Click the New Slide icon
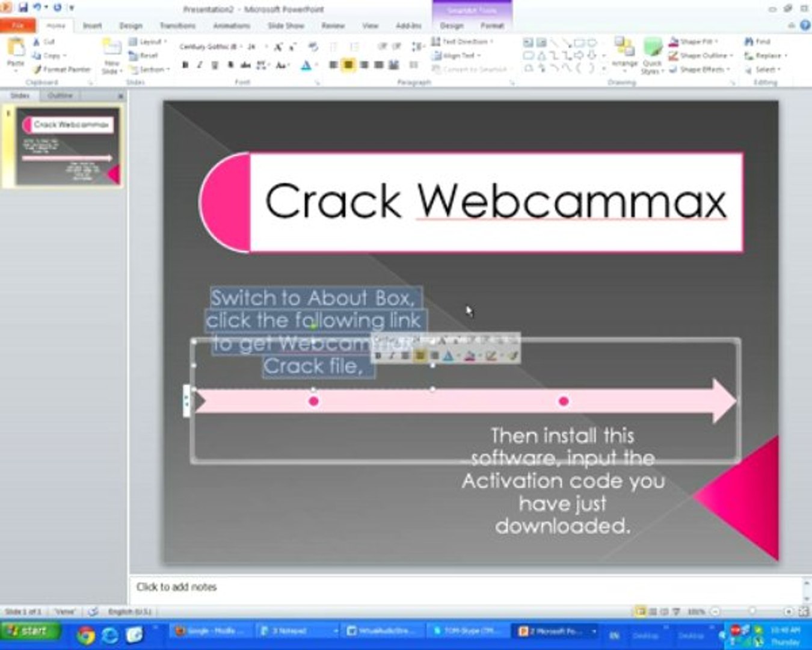Screen dimensions: 812x650 tap(112, 48)
